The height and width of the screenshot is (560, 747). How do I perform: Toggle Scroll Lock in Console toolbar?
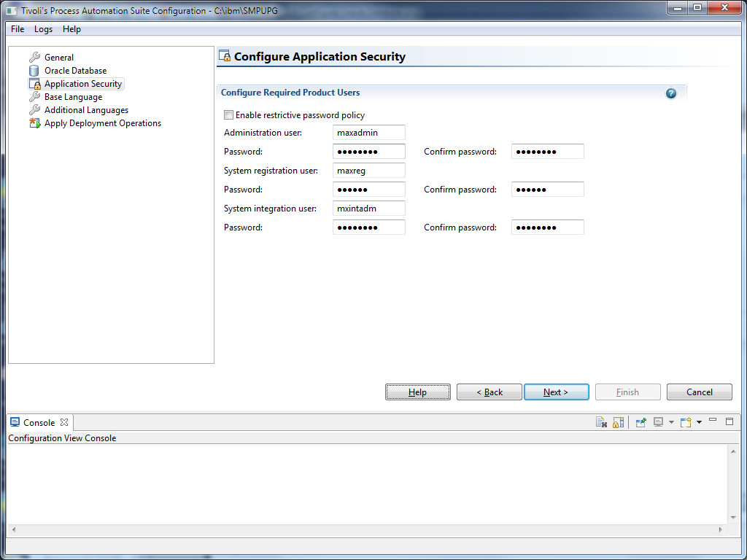click(618, 422)
